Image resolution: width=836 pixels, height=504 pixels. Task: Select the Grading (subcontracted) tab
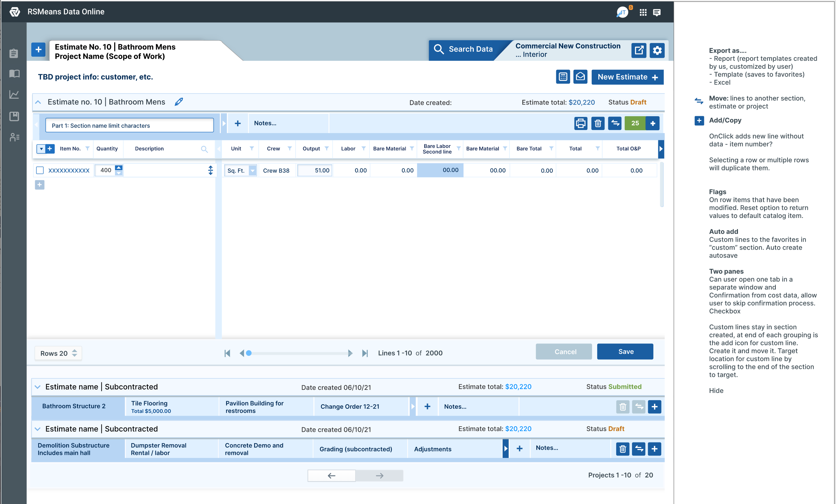click(x=356, y=449)
